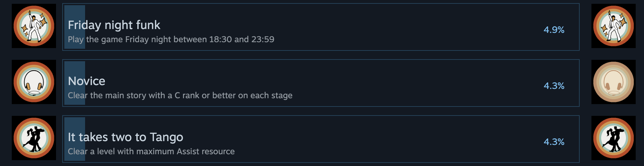Click the left Friday night funk dancer icon
The width and height of the screenshot is (644, 166).
pyautogui.click(x=34, y=26)
